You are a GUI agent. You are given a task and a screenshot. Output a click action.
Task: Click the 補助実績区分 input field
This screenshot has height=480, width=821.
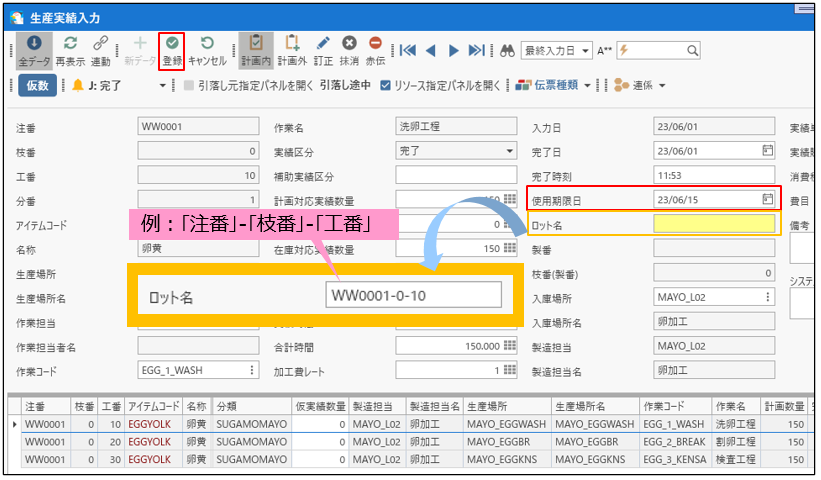click(x=456, y=175)
